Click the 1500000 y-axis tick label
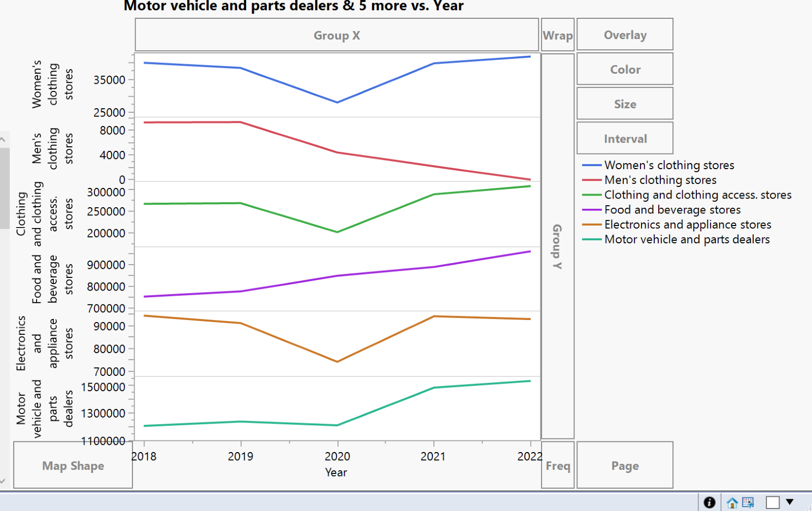 103,387
